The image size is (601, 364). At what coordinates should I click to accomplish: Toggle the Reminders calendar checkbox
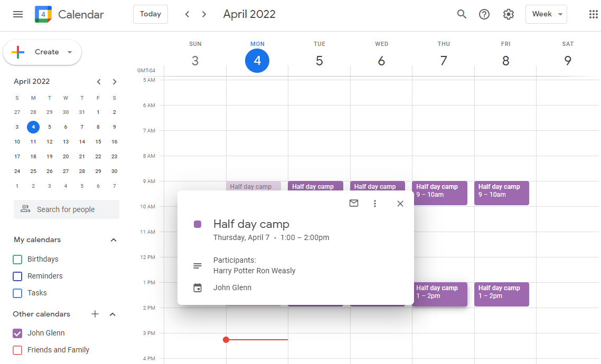click(x=17, y=276)
